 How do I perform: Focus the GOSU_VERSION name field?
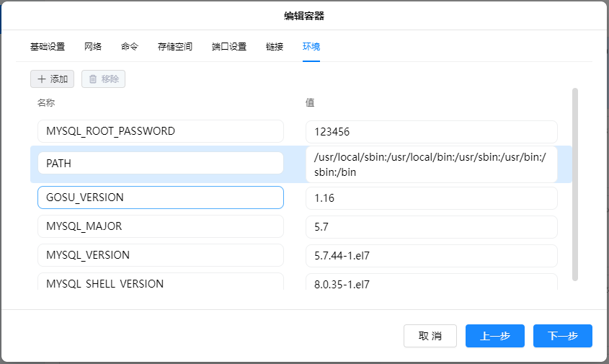click(160, 197)
